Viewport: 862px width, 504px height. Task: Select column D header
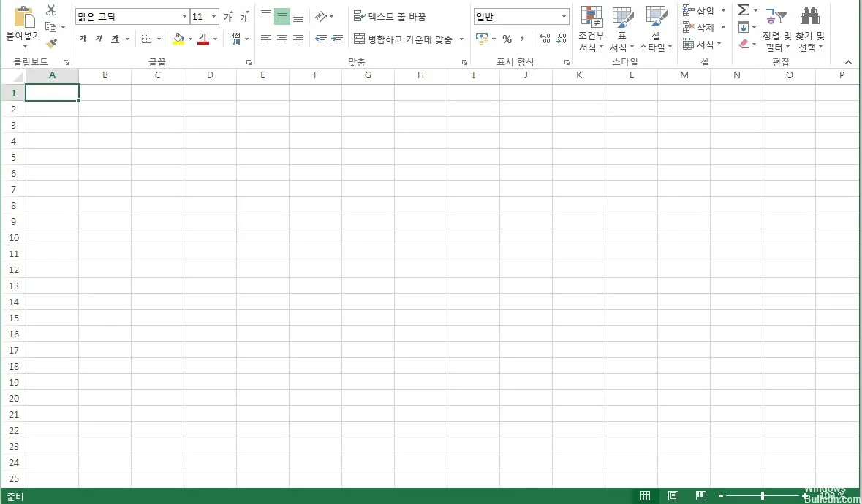click(x=210, y=75)
